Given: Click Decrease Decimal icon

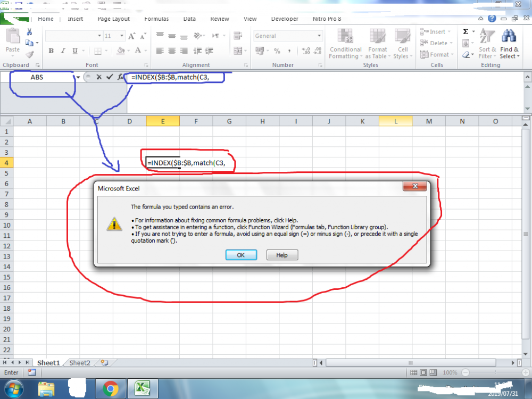Looking at the screenshot, I should (318, 51).
